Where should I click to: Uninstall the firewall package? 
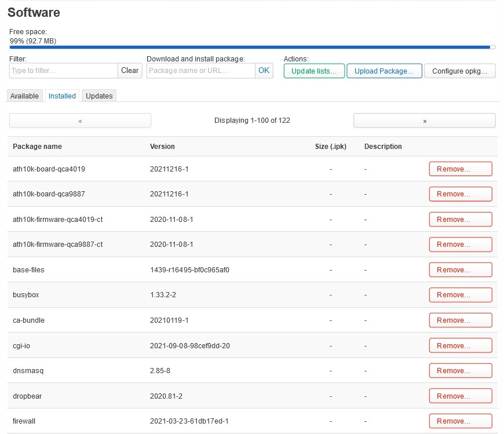tap(460, 421)
